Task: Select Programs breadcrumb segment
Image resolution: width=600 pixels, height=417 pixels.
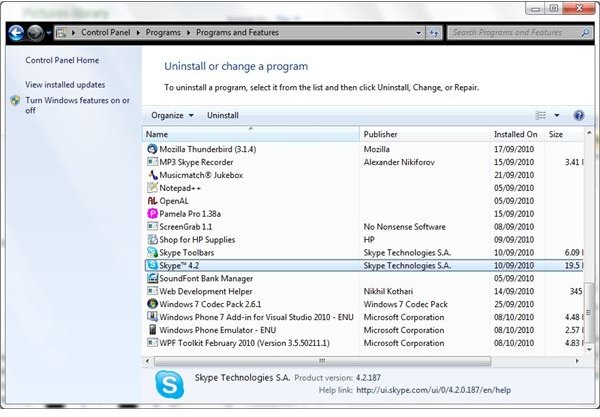Action: [163, 33]
